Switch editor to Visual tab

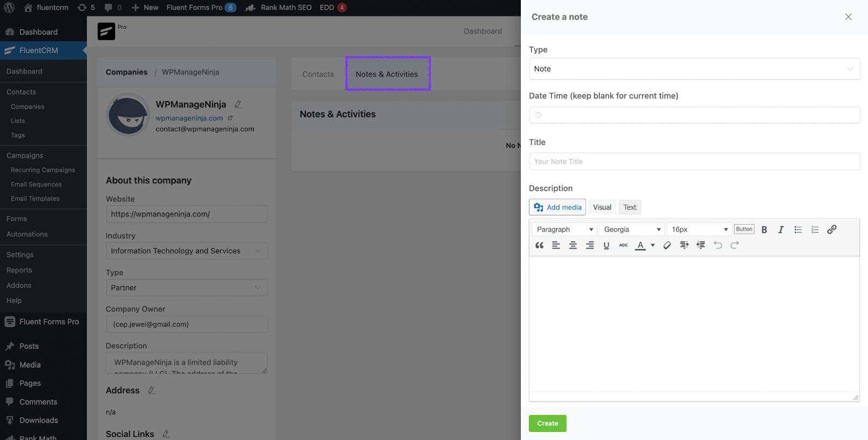[x=602, y=207]
